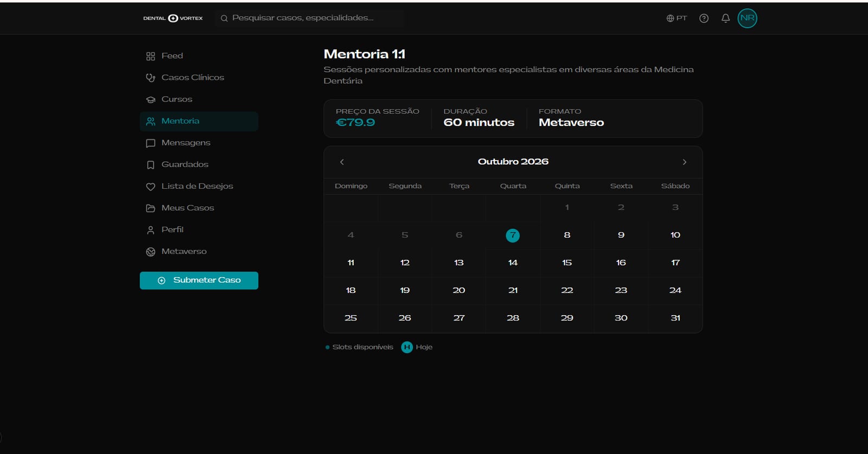Select October 15 on the calendar
The height and width of the screenshot is (454, 868).
(x=567, y=263)
